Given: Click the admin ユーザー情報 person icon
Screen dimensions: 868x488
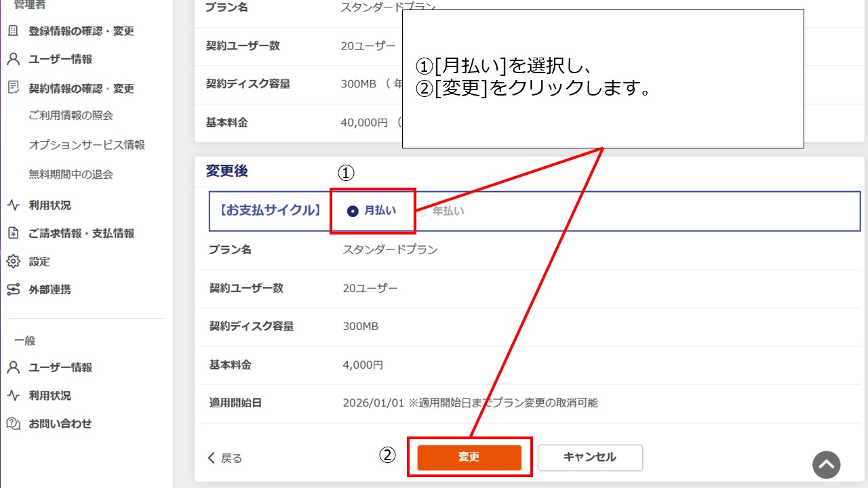Looking at the screenshot, I should (x=13, y=59).
